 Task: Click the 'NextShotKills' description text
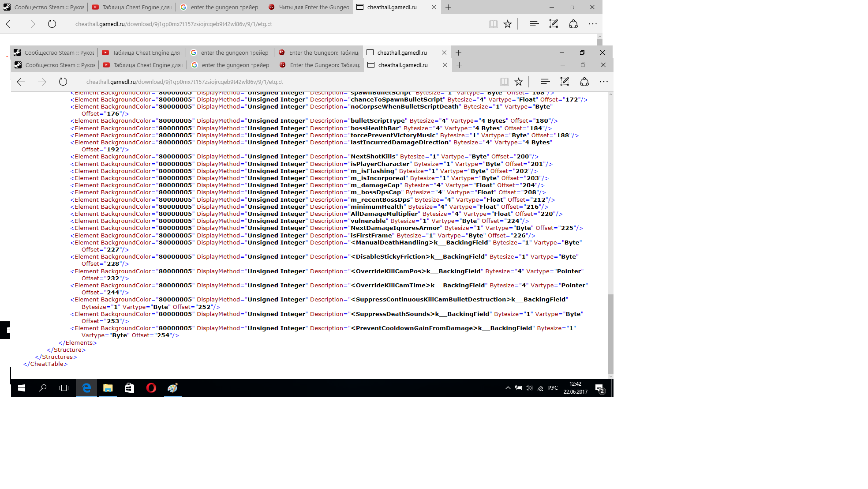tap(373, 157)
